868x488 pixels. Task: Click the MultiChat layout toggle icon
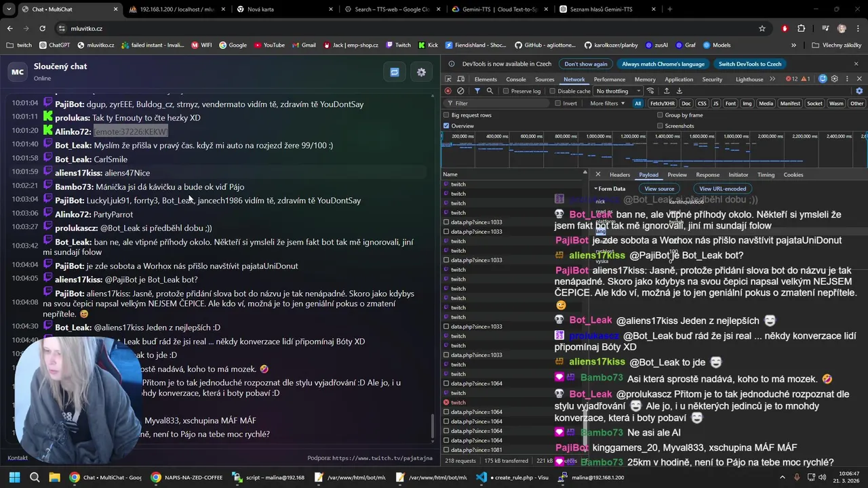pyautogui.click(x=394, y=72)
